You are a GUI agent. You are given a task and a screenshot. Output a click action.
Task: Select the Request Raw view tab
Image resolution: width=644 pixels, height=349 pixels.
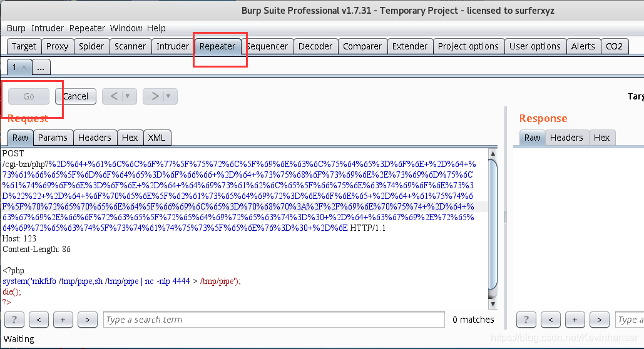(x=21, y=138)
